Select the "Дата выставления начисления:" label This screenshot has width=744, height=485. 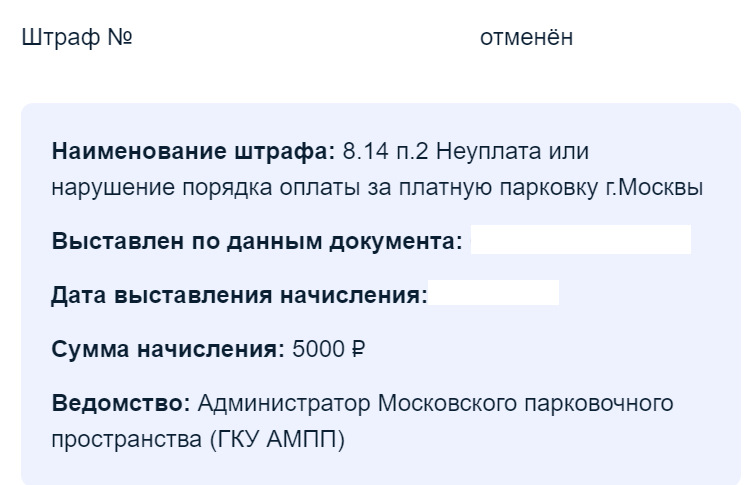pos(239,295)
